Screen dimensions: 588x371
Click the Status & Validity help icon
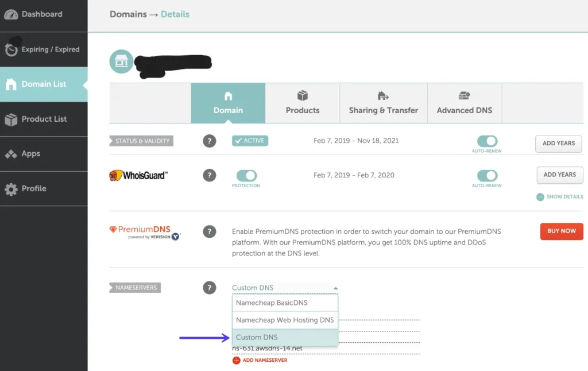point(210,141)
